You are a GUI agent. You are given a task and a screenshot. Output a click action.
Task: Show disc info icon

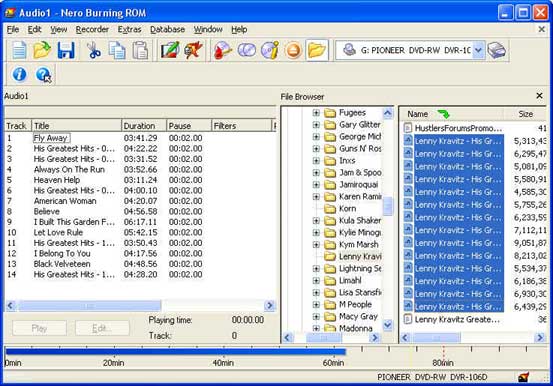270,50
